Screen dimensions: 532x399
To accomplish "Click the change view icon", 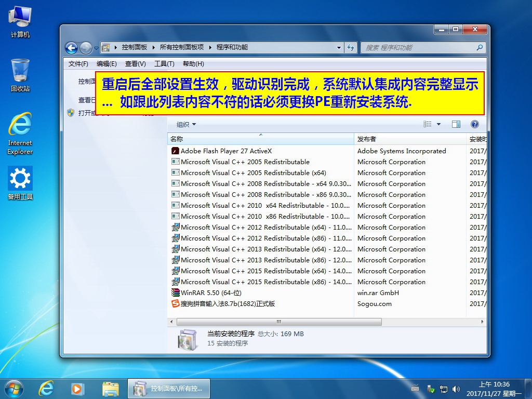I will [428, 124].
